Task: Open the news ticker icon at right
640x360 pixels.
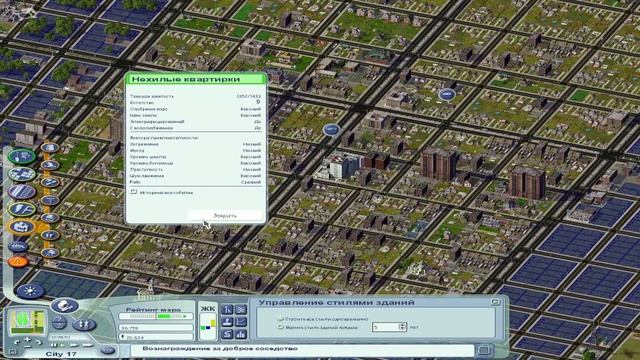Action: coord(484,350)
